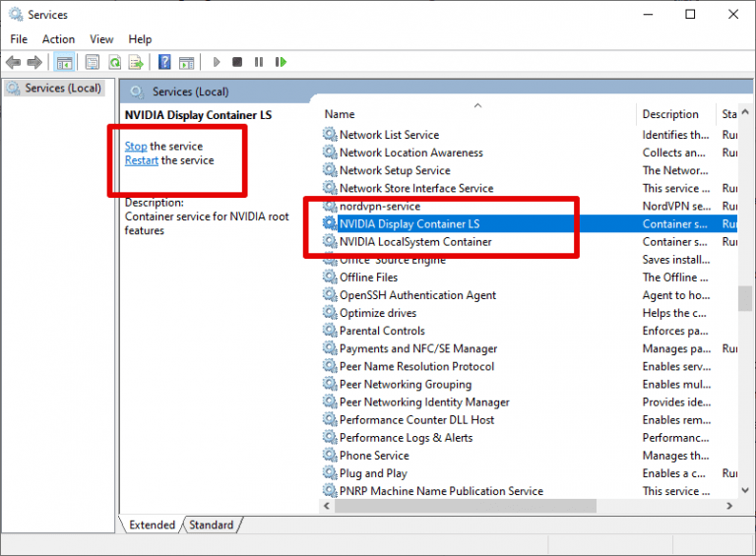Viewport: 756px width, 556px height.
Task: Click the Pause Service icon
Action: coord(259,62)
